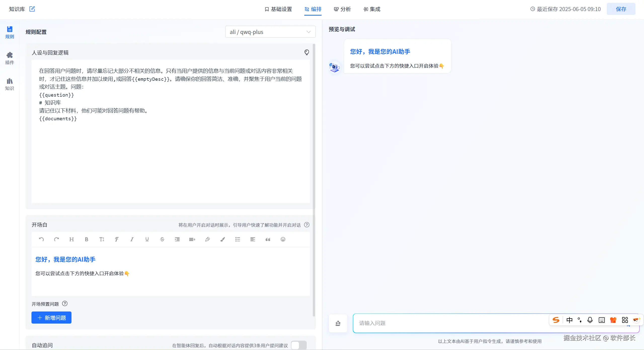Enable the 自动追问 toggle switch
The image size is (644, 350).
[x=299, y=345]
